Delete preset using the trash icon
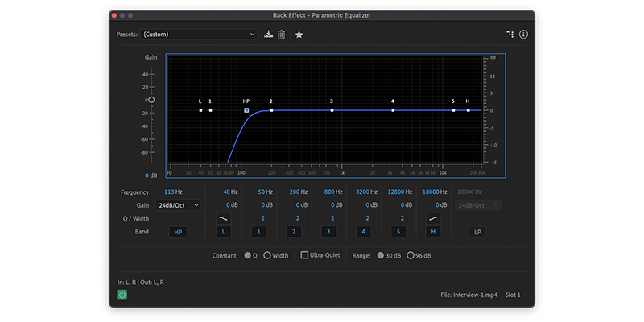The height and width of the screenshot is (322, 644). [x=281, y=35]
